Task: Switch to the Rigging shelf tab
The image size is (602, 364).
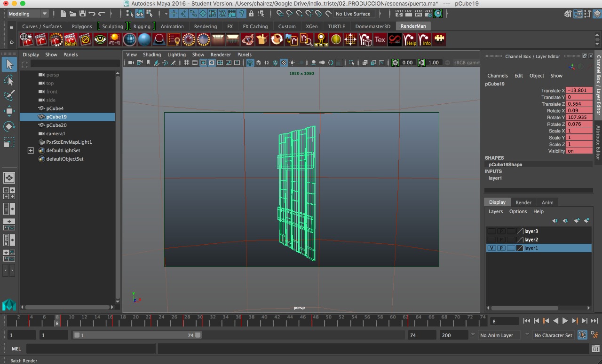Action: (x=142, y=27)
